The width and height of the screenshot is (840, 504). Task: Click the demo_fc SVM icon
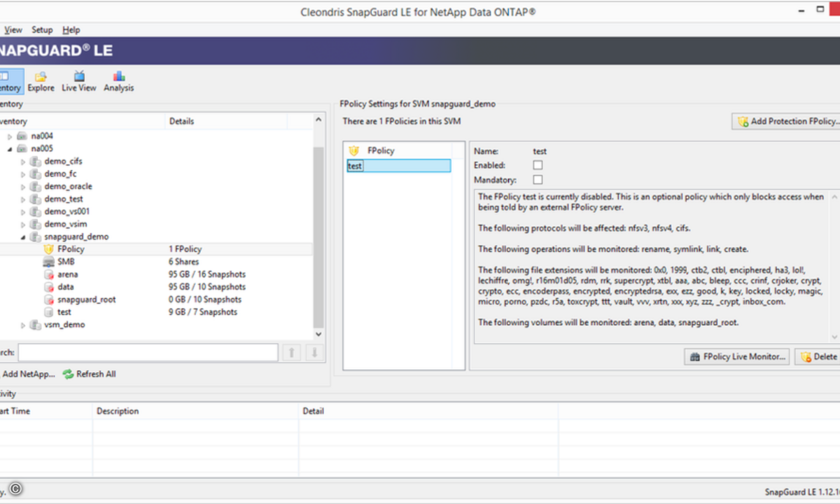pyautogui.click(x=36, y=174)
